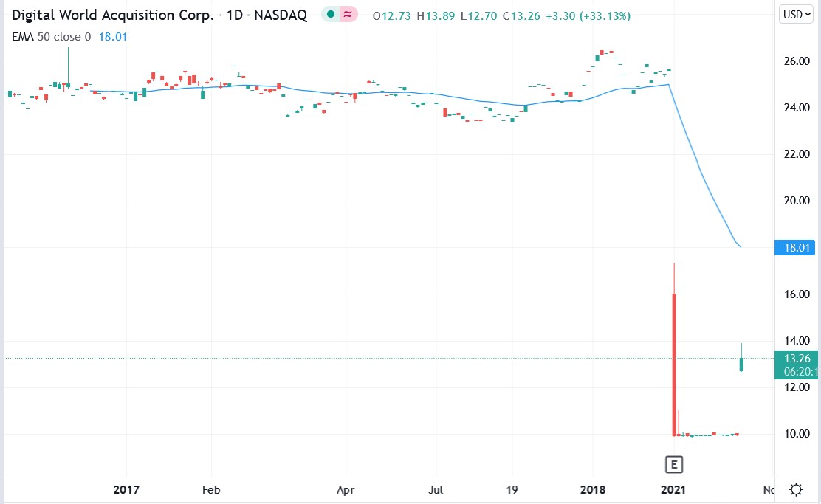This screenshot has height=504, width=821.
Task: Click the large red candle near 2021
Action: click(674, 365)
